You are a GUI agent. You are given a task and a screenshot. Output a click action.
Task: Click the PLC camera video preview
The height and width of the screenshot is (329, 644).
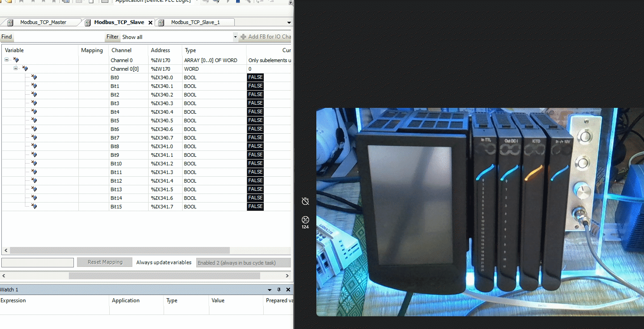point(480,212)
